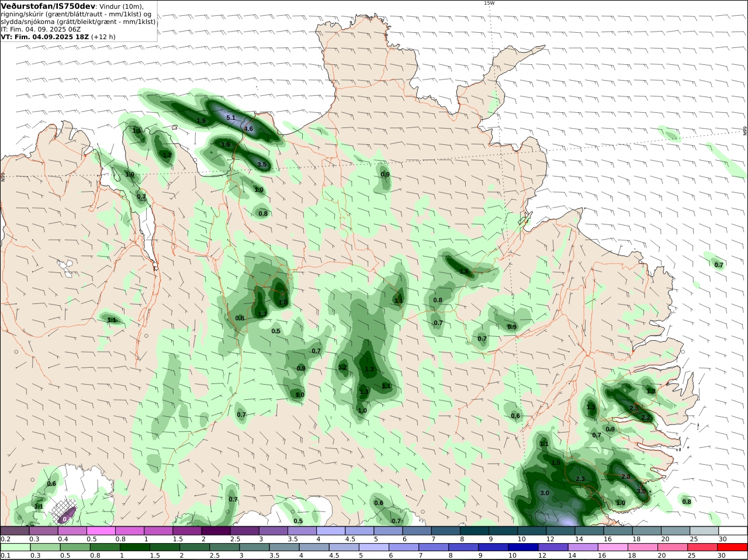
Task: Click the 15W longitude label
Action: (489, 3)
